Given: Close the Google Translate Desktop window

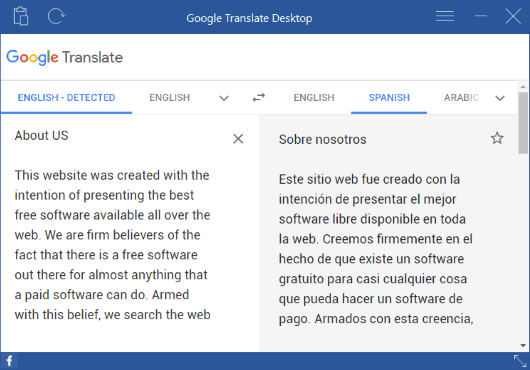Looking at the screenshot, I should (x=513, y=16).
